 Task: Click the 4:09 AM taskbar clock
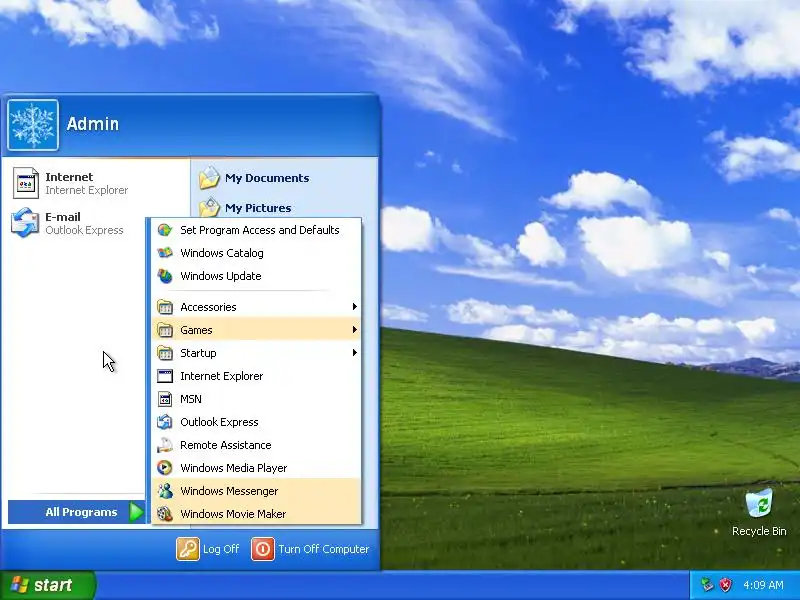[x=763, y=585]
